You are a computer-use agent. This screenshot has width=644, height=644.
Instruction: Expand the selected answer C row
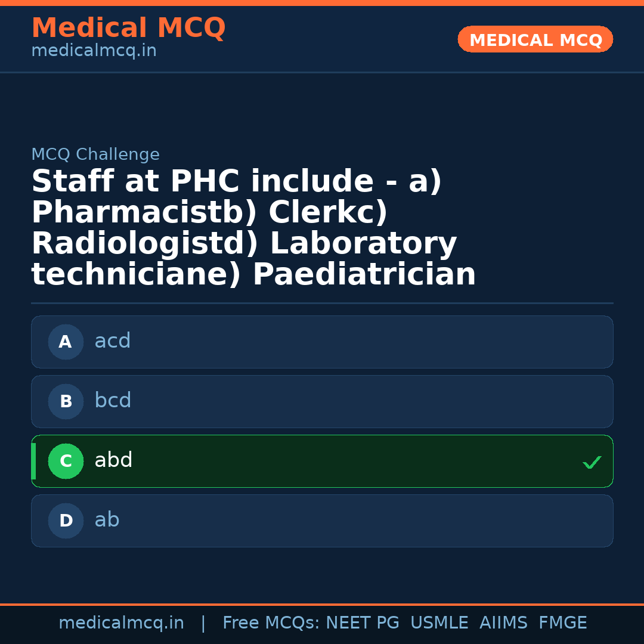click(322, 461)
